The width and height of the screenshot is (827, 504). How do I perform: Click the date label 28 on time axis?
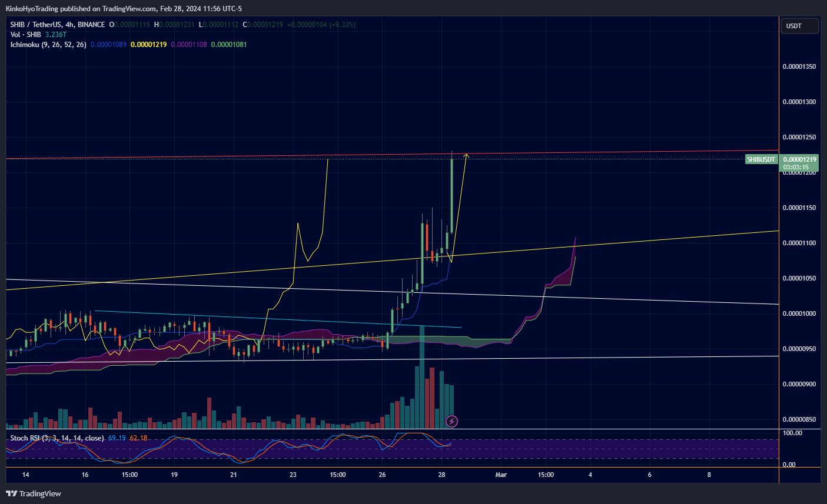pos(442,475)
